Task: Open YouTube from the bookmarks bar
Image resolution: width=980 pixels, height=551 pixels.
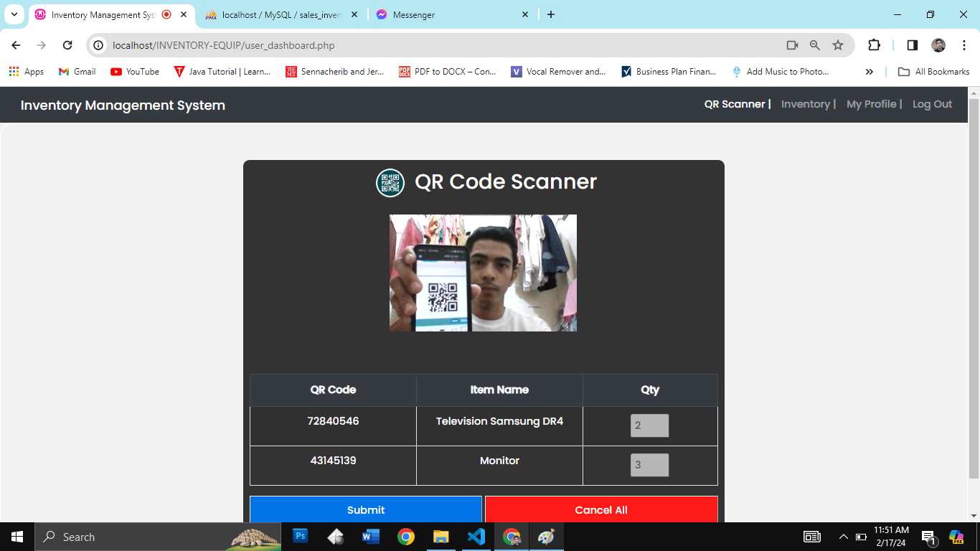Action: [134, 71]
